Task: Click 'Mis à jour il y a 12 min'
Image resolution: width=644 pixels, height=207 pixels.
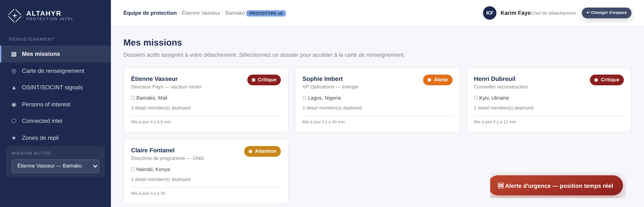Action: pyautogui.click(x=495, y=122)
